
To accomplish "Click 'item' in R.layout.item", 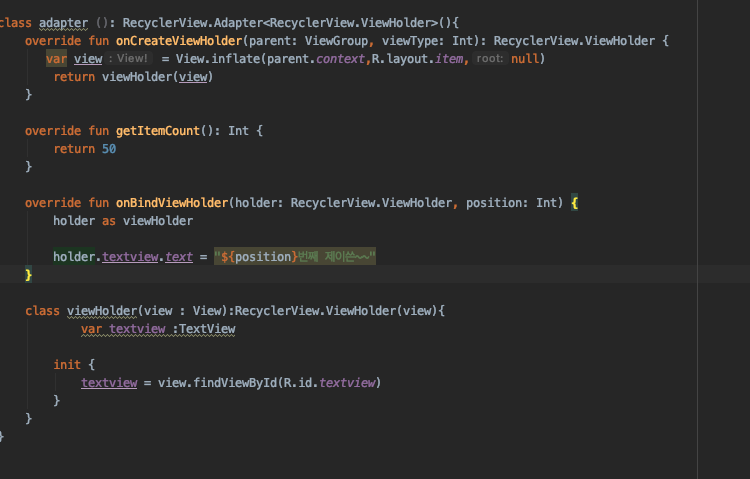I will (449, 59).
